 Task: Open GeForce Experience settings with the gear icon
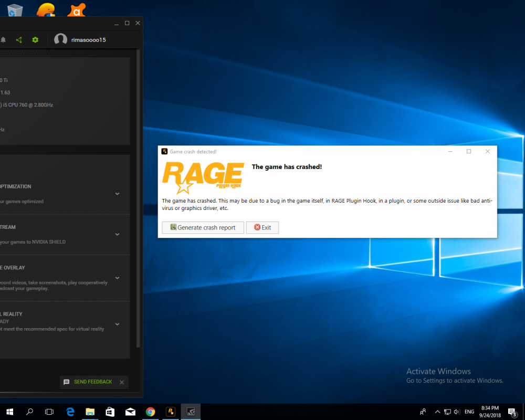35,39
